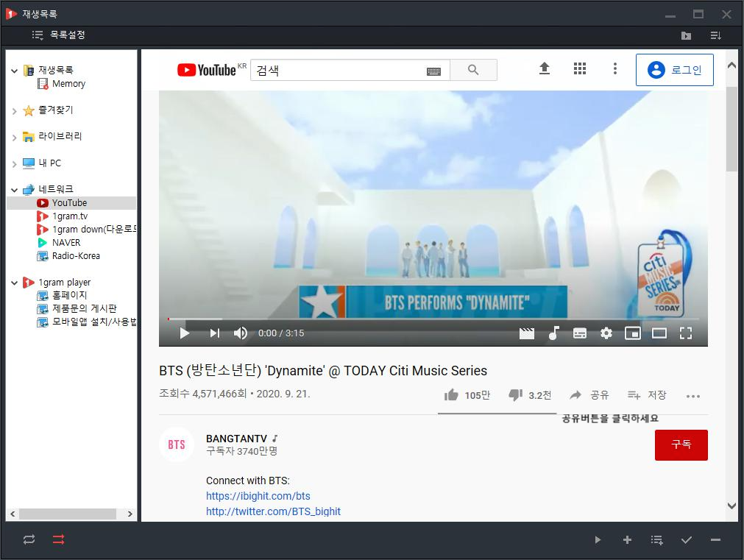
Task: Click the 내 PC monitor icon
Action: (x=29, y=163)
